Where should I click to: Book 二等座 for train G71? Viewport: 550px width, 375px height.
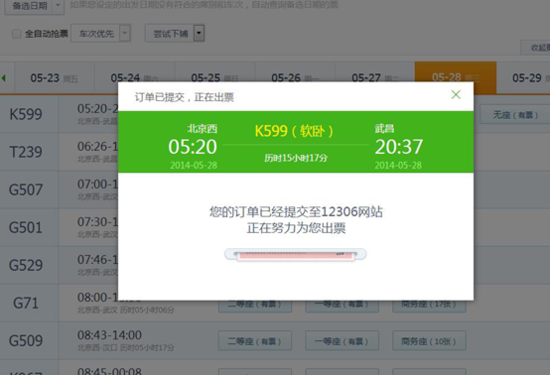pos(255,306)
